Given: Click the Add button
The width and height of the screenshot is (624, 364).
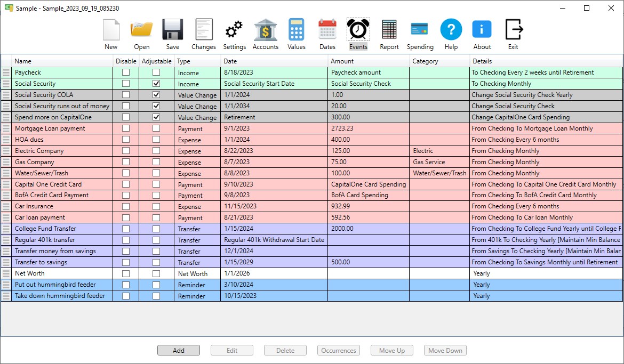Looking at the screenshot, I should point(179,351).
